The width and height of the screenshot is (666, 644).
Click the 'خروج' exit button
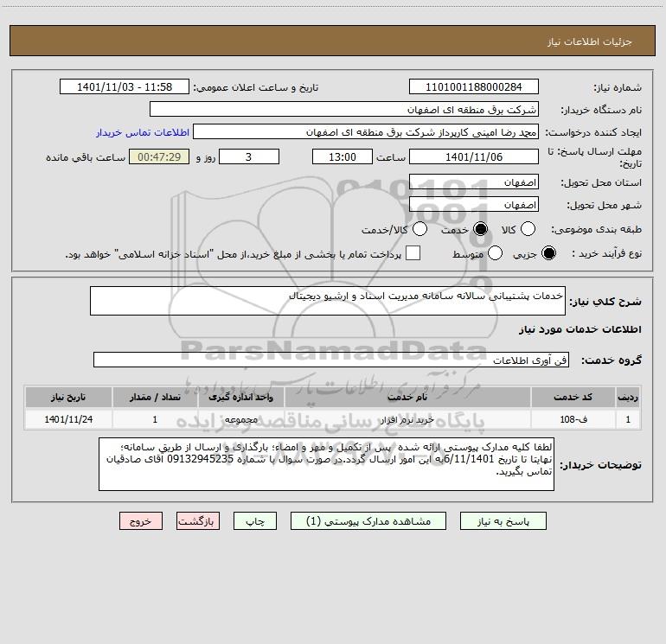coord(141,521)
